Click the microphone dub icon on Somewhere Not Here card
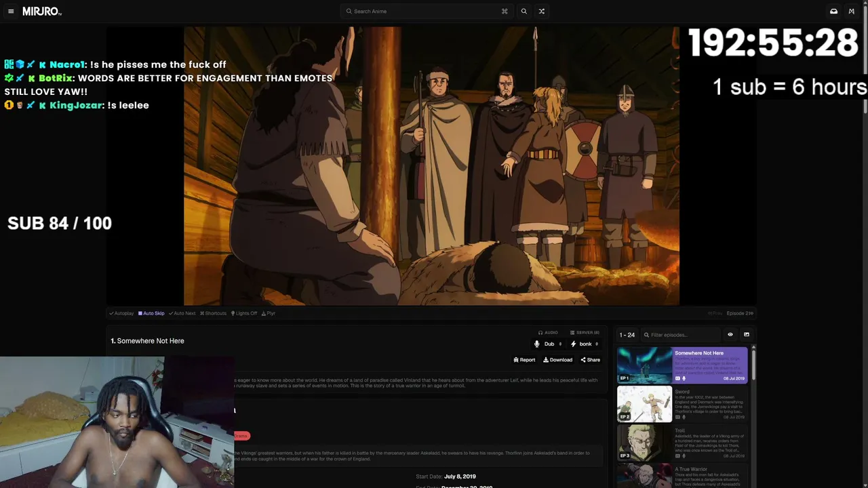Viewport: 868px width, 488px height. coord(684,378)
